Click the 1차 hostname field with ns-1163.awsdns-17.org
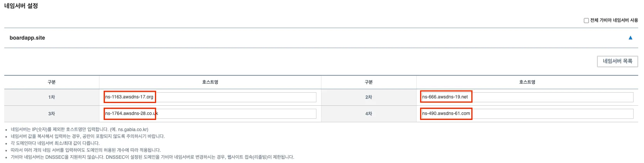The width and height of the screenshot is (644, 163). coord(210,97)
